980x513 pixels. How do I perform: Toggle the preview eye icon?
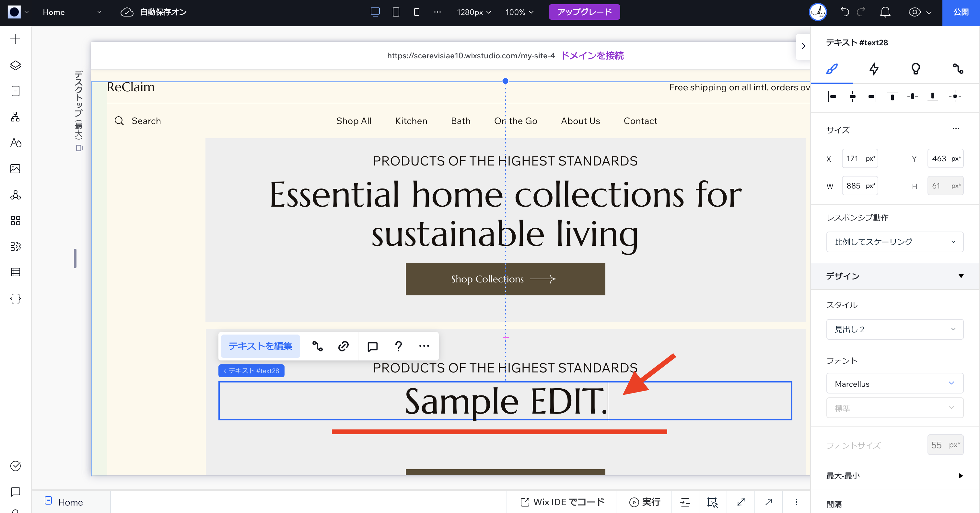[x=914, y=12]
